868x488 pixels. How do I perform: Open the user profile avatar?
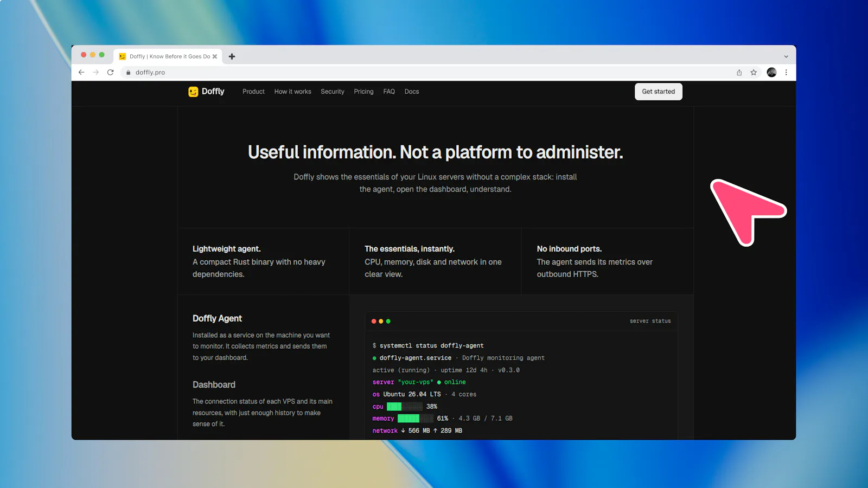coord(771,72)
